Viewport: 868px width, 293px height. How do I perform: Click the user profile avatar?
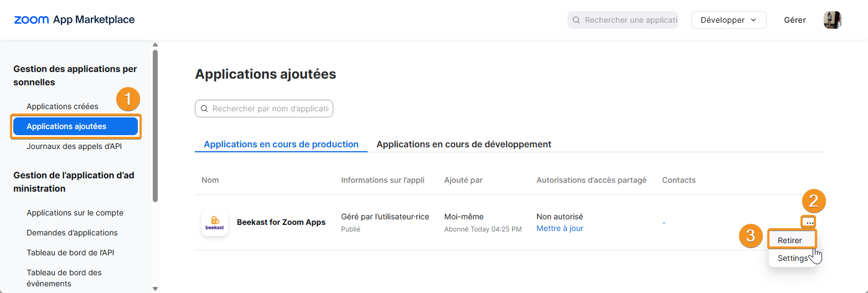tap(832, 20)
